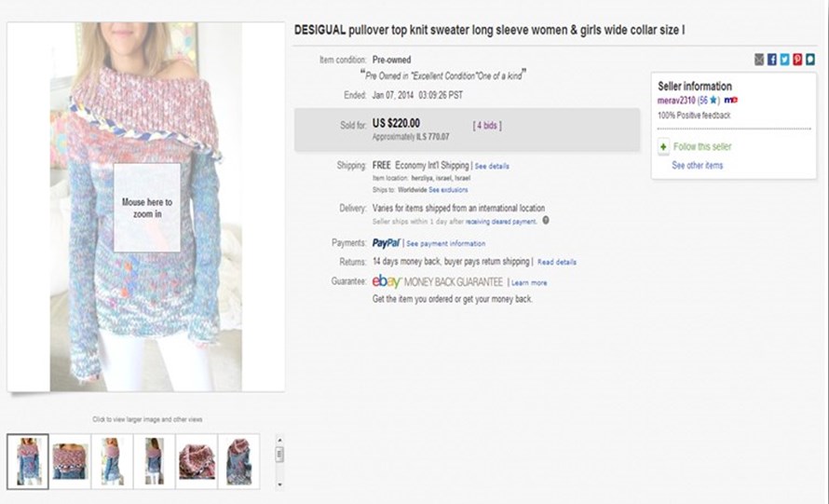The height and width of the screenshot is (504, 829).
Task: Select the fifth thumbnail showing collar closeup
Action: coord(197,460)
